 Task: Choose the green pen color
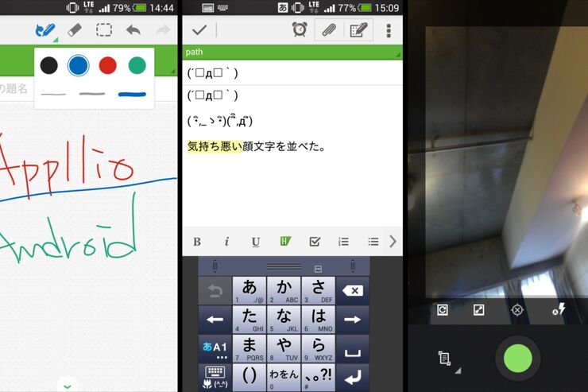(137, 65)
